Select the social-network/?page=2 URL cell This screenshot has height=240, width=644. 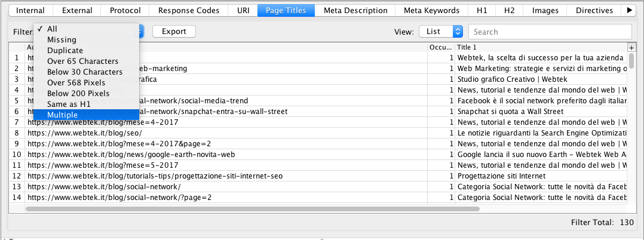(226, 198)
